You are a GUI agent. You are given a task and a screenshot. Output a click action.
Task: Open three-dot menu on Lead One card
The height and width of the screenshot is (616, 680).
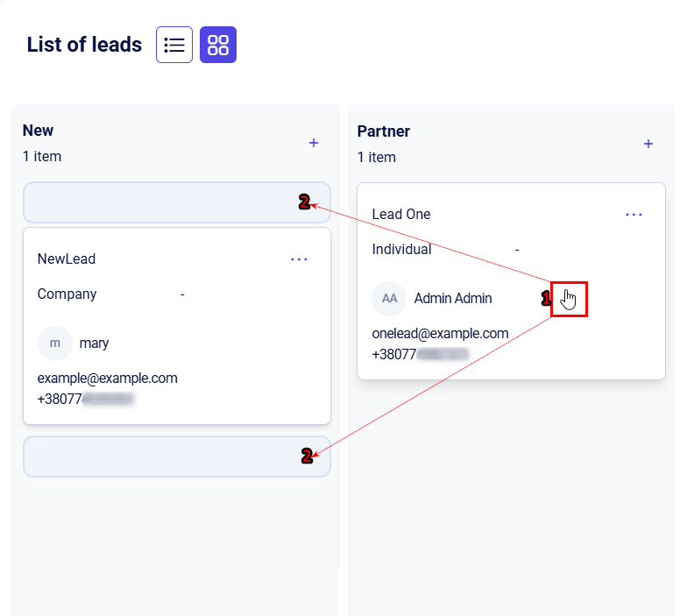634,215
